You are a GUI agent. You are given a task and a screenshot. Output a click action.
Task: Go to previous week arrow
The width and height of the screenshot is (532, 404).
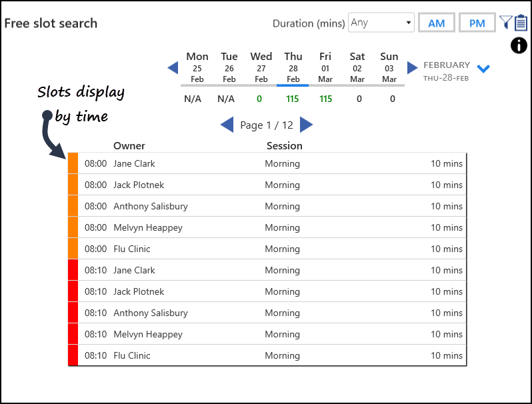[173, 67]
